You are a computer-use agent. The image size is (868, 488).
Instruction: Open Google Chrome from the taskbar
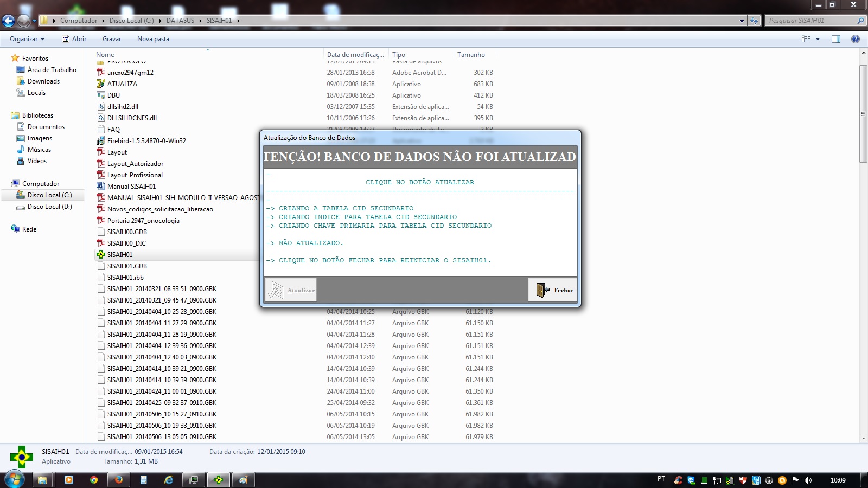click(x=94, y=480)
